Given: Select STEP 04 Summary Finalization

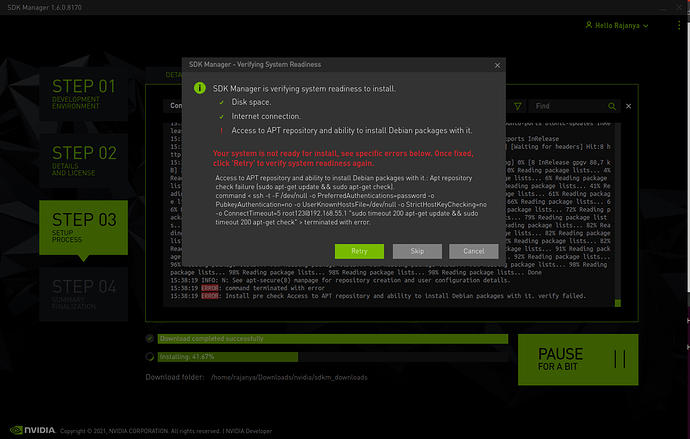Looking at the screenshot, I should coord(84,294).
